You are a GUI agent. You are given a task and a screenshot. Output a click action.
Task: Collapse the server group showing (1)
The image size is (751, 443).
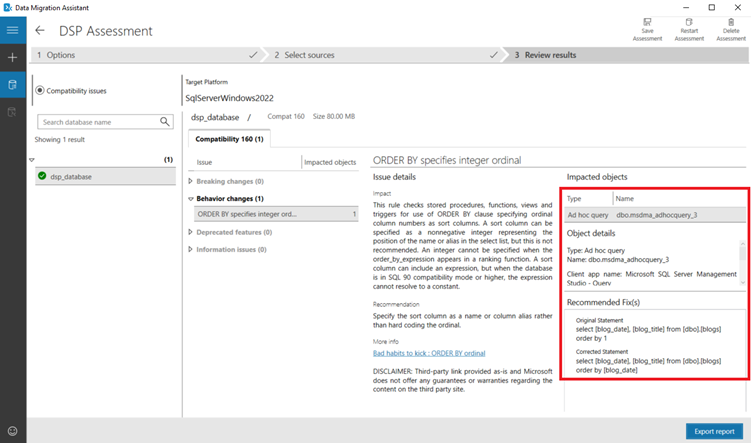pyautogui.click(x=32, y=160)
